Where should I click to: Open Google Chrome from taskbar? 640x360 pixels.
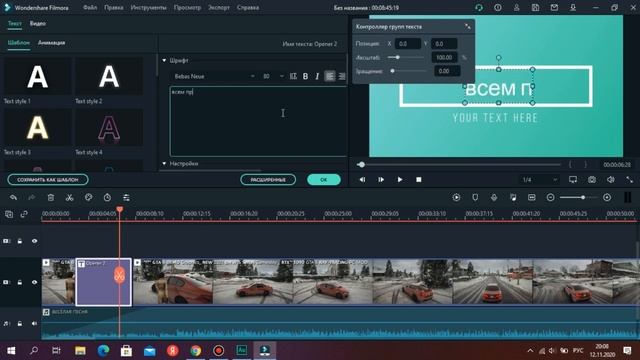tap(196, 351)
